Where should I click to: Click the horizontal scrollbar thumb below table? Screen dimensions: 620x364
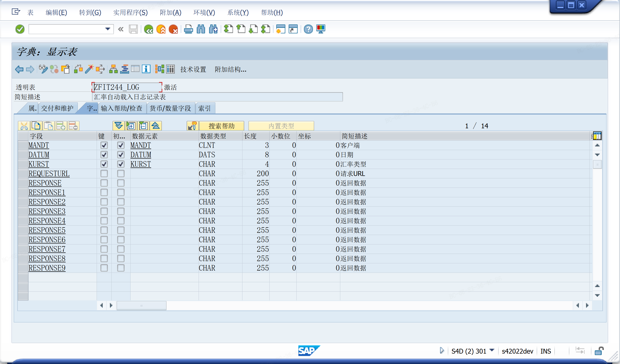(x=141, y=305)
